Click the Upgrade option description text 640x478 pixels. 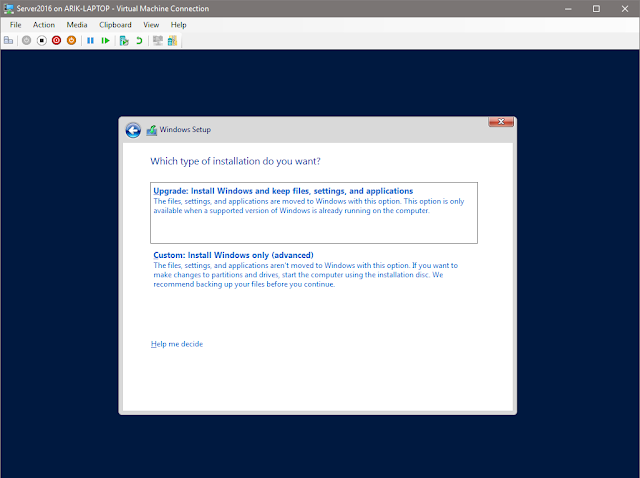click(x=309, y=206)
